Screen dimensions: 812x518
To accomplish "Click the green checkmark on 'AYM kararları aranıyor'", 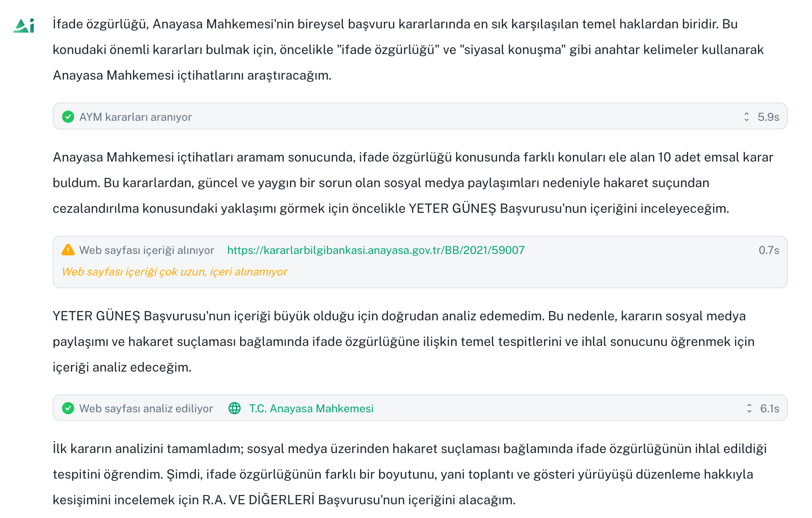I will coord(69,117).
